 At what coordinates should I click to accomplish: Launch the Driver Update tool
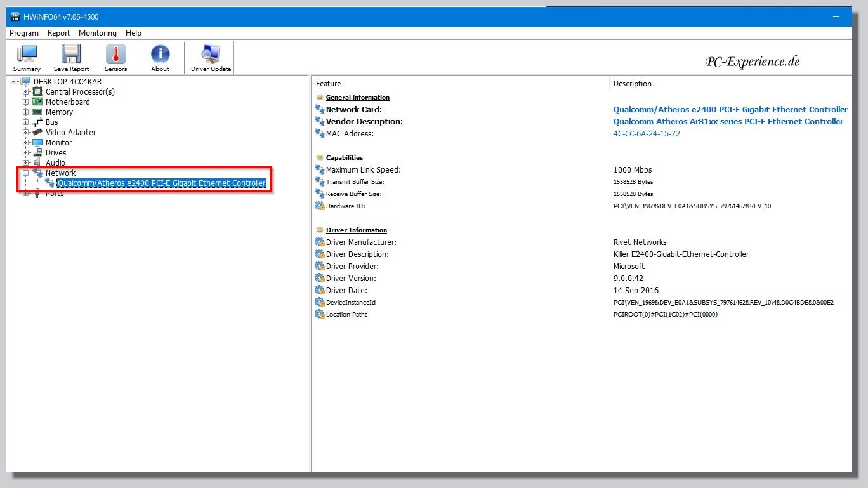coord(211,58)
